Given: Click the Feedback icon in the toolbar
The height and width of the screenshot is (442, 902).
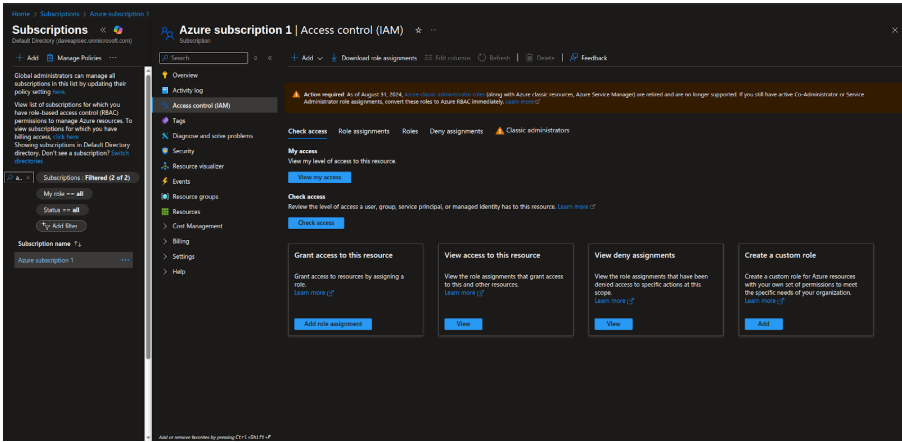Looking at the screenshot, I should [574, 58].
